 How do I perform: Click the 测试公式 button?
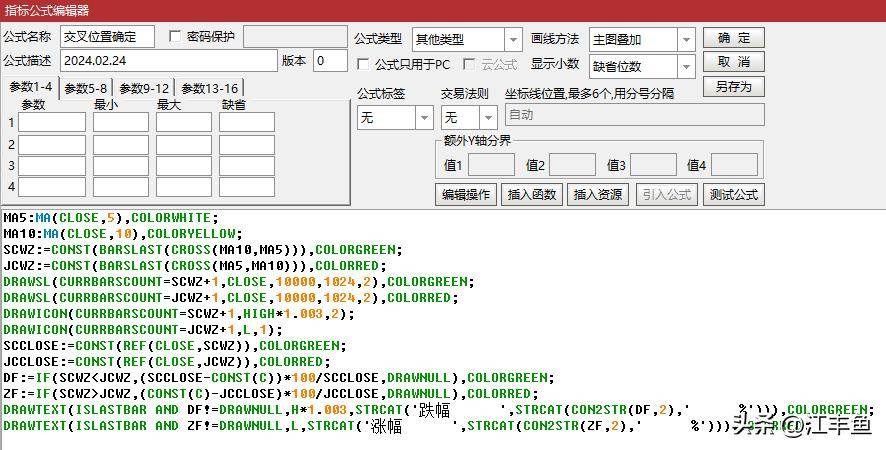click(733, 194)
